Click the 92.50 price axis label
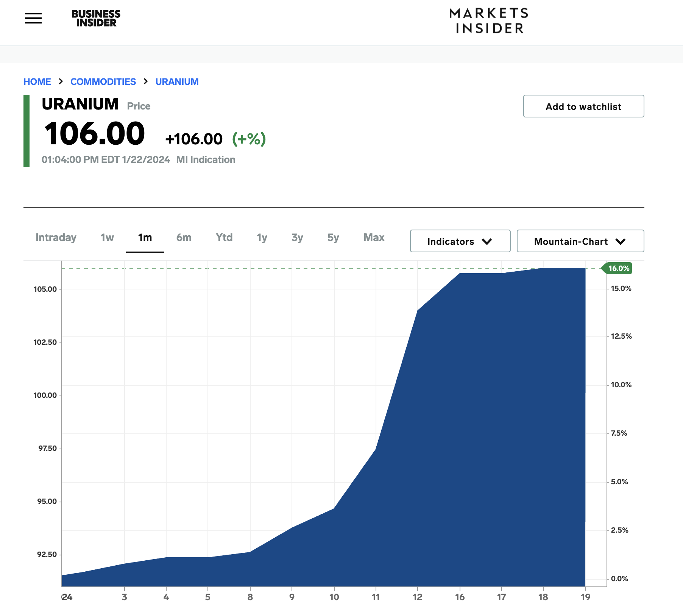683x616 pixels. tap(47, 554)
